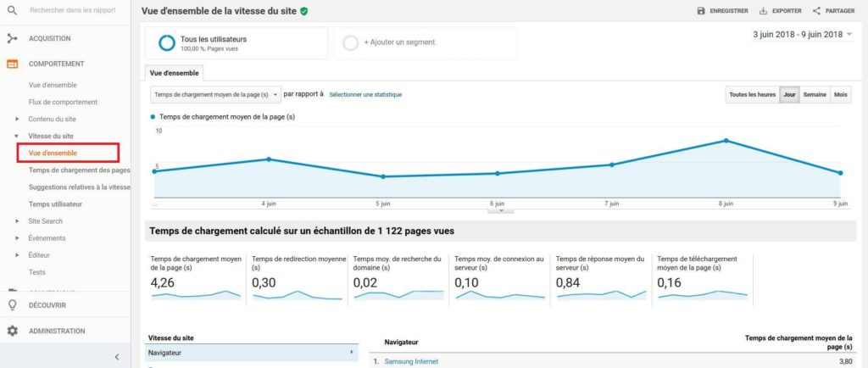Click PARTAGER button
The height and width of the screenshot is (368, 868).
[833, 11]
